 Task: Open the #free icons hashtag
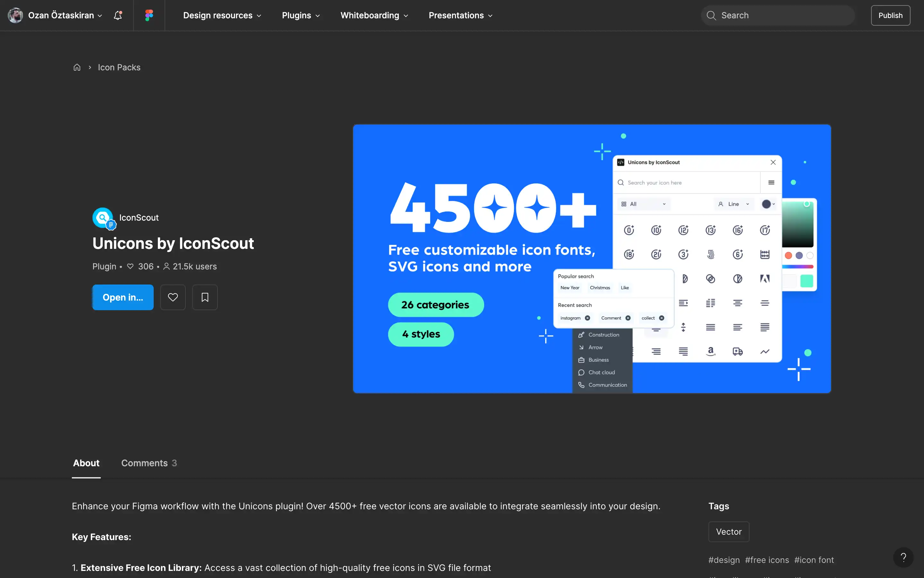[767, 560]
